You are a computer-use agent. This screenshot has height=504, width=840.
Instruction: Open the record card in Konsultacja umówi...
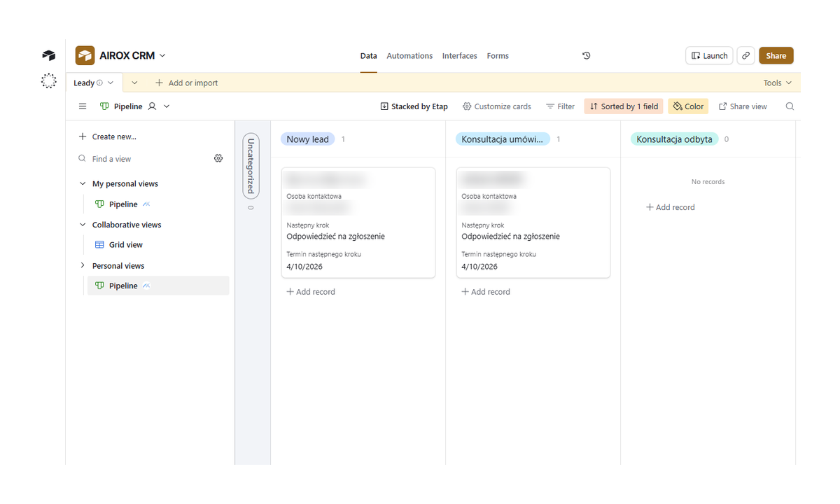click(533, 223)
